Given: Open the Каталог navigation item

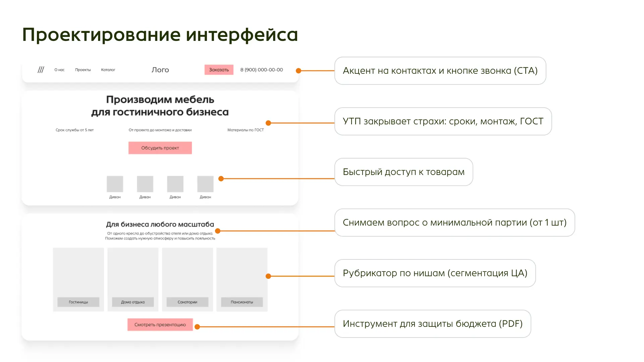Looking at the screenshot, I should pyautogui.click(x=108, y=70).
